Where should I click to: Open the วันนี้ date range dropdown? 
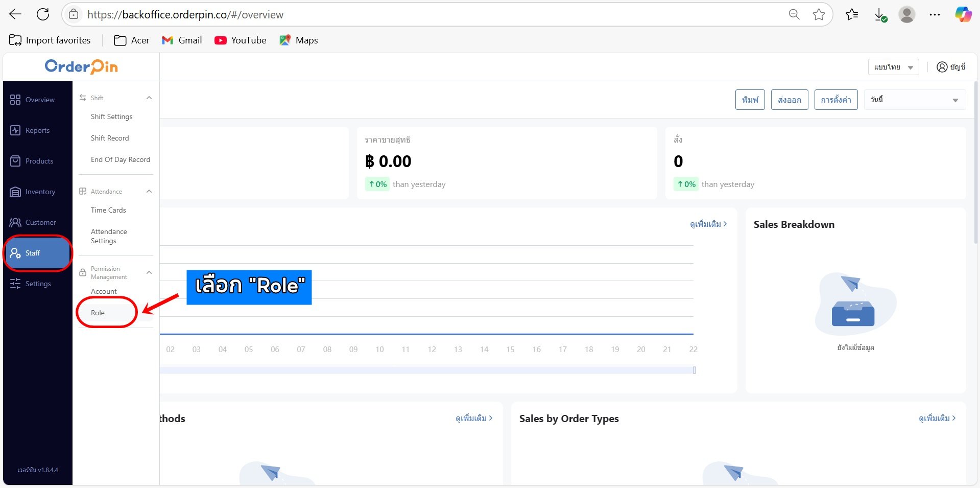tap(915, 100)
